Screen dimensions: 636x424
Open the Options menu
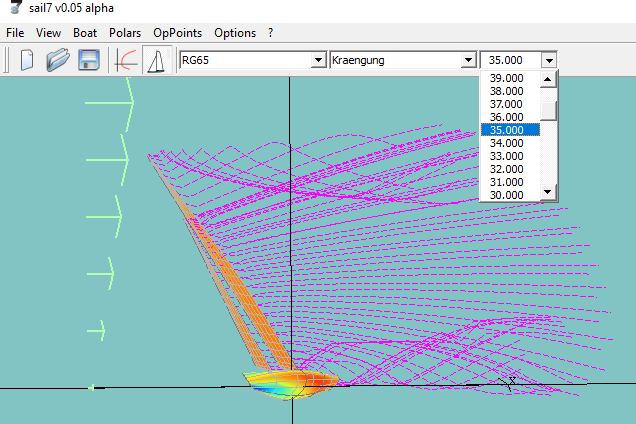[235, 33]
